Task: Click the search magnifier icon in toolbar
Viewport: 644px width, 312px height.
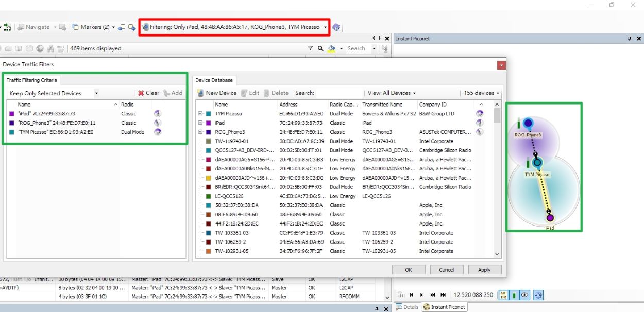Action: tap(320, 48)
